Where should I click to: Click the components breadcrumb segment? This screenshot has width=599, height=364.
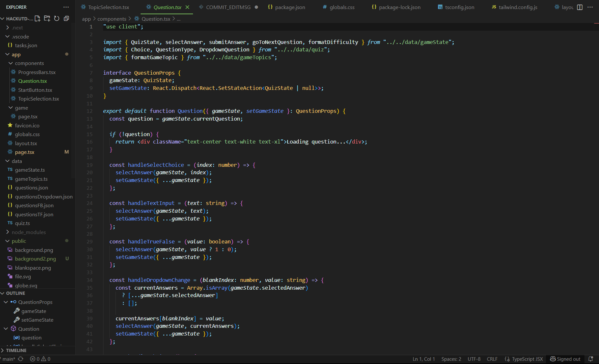click(112, 19)
